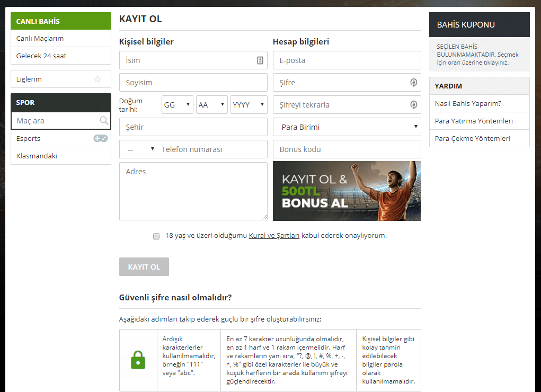541x392 pixels.
Task: Open Nasıl Bahis Yaparım? help link
Action: [x=468, y=103]
